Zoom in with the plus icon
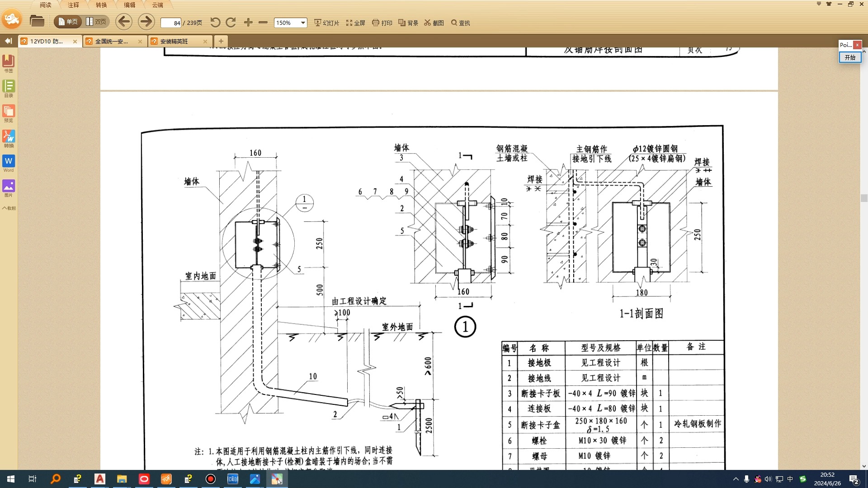 coord(248,23)
